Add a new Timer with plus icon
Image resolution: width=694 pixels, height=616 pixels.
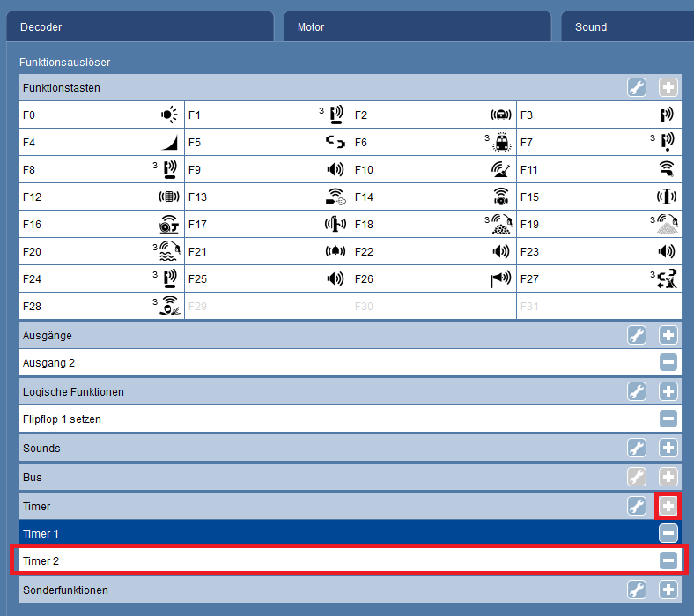tap(668, 506)
